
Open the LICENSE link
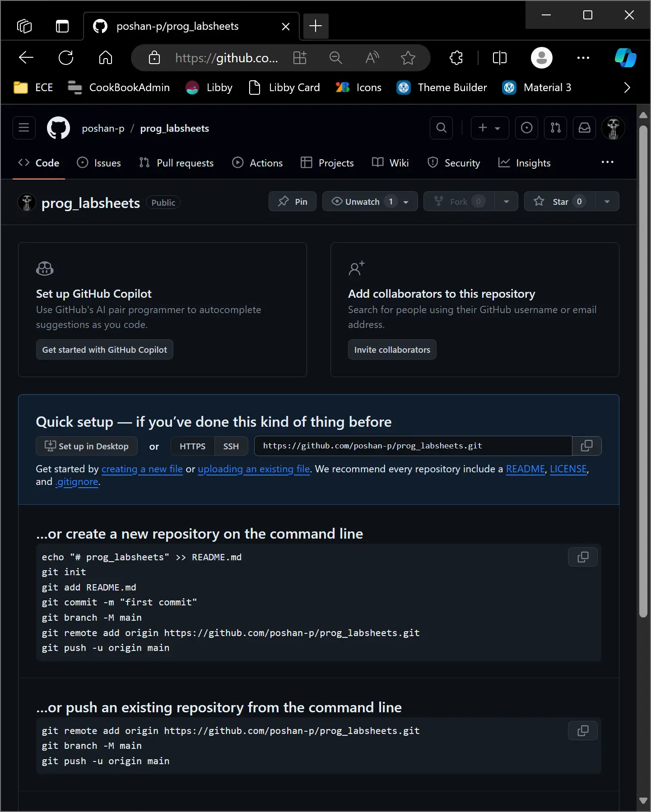[568, 469]
